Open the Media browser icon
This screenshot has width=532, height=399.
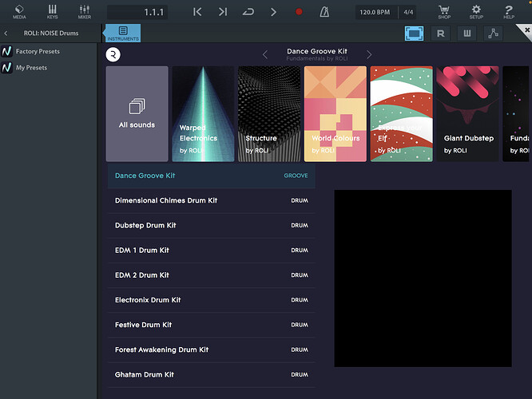pyautogui.click(x=19, y=11)
